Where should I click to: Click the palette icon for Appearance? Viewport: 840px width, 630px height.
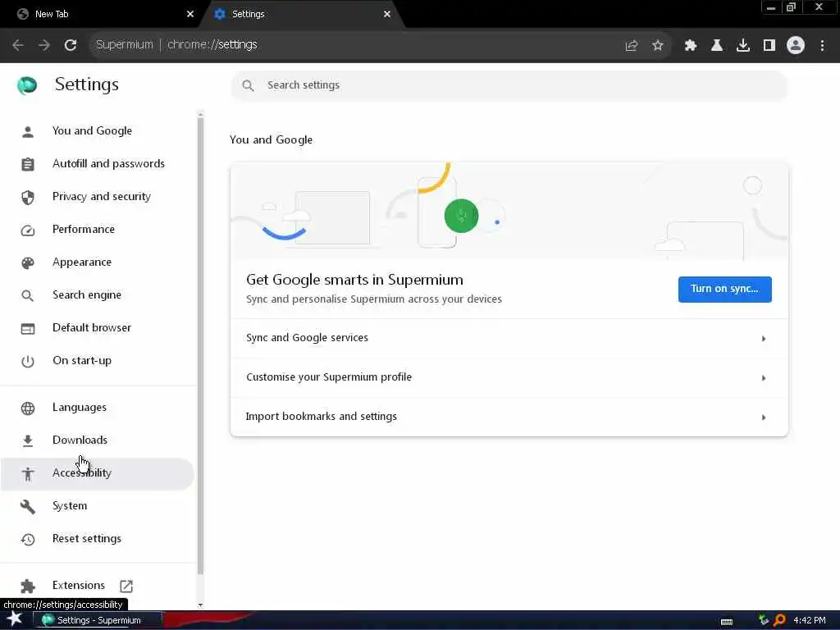pyautogui.click(x=28, y=263)
